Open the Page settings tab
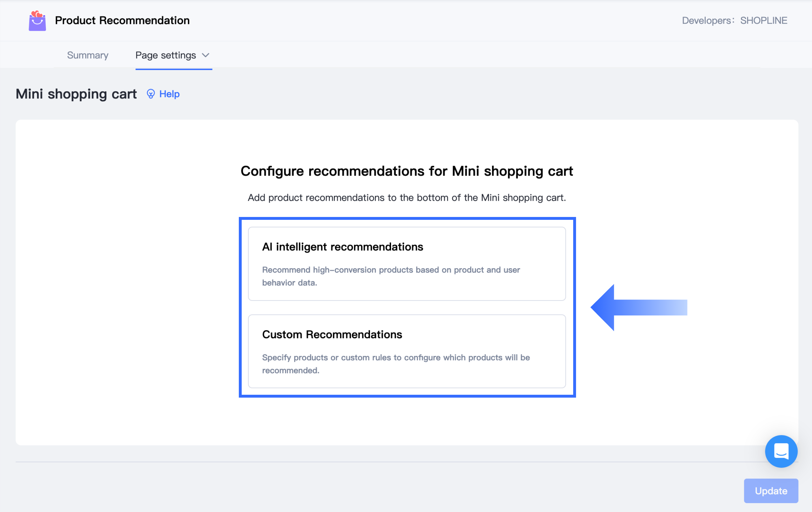The height and width of the screenshot is (512, 812). tap(166, 55)
